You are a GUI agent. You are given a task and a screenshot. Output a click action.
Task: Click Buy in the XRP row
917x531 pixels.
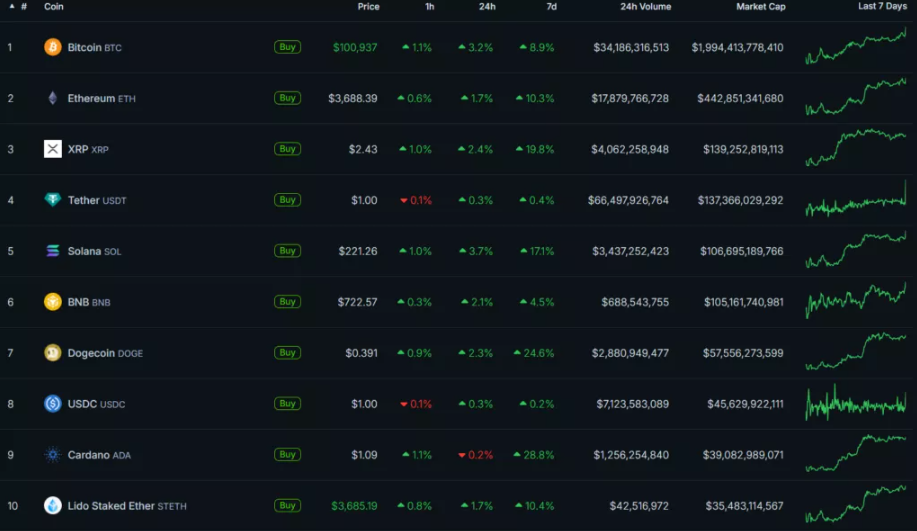(x=287, y=149)
